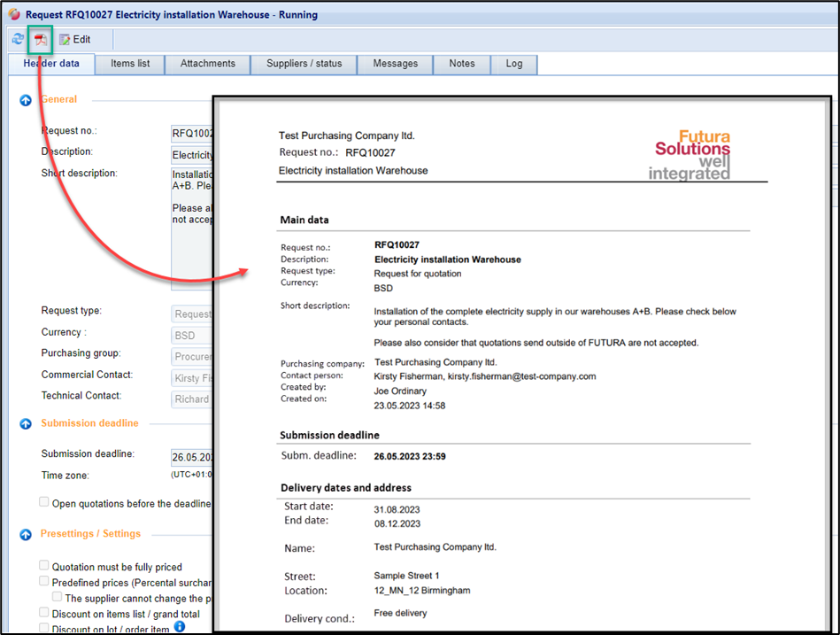Click the Futura Solutions logo in the PDF

tap(692, 155)
